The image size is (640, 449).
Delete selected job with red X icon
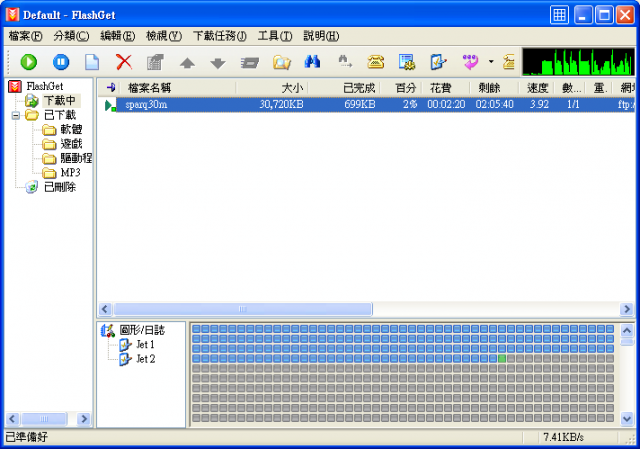124,62
